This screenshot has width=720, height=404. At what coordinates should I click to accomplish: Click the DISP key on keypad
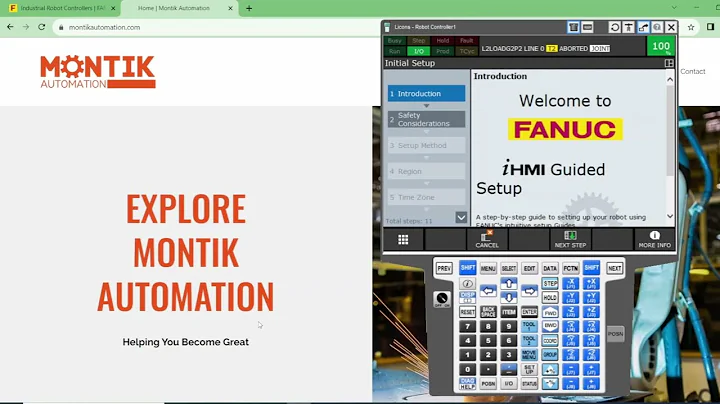point(467,297)
